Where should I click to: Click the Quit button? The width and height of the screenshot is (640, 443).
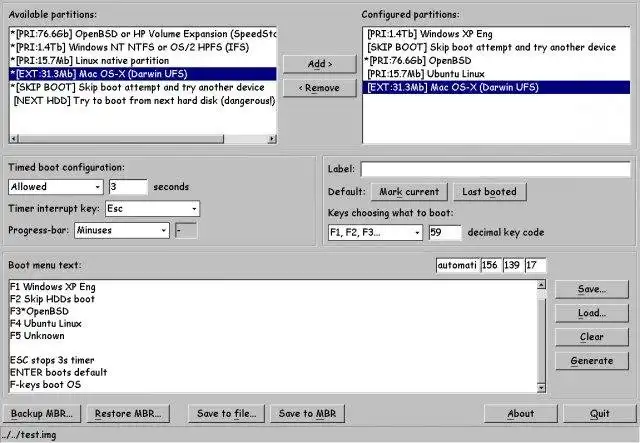click(x=600, y=414)
